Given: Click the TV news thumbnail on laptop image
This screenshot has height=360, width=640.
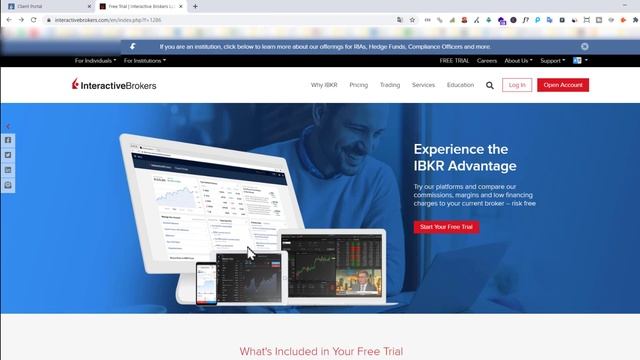Looking at the screenshot, I should [x=358, y=281].
